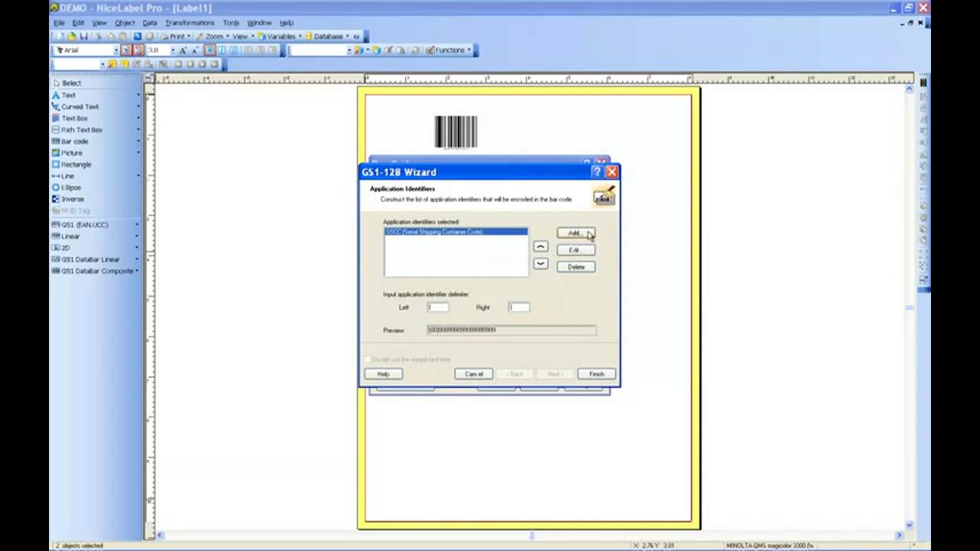Open the Tools menu
Image resolution: width=980 pixels, height=551 pixels.
(230, 23)
